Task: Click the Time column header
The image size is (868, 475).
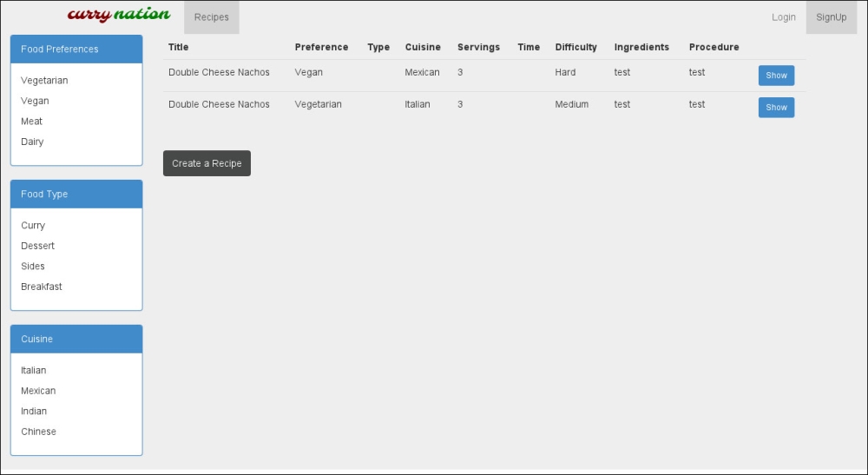Action: click(529, 47)
